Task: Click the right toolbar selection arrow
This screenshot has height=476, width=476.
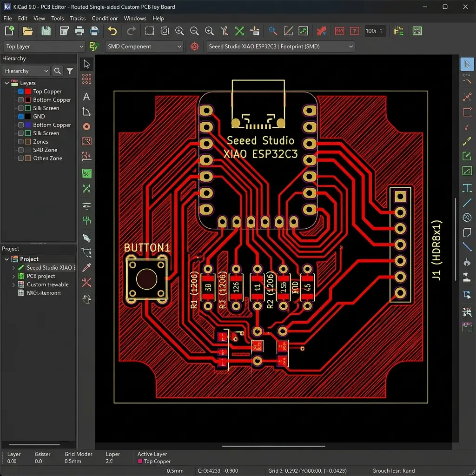Action: coord(467,64)
